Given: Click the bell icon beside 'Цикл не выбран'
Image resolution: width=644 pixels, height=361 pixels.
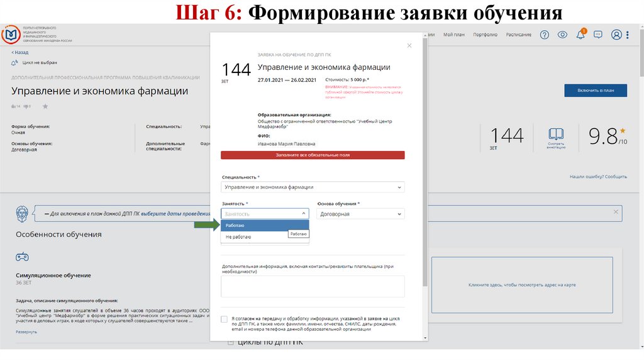Looking at the screenshot, I should click(x=15, y=62).
